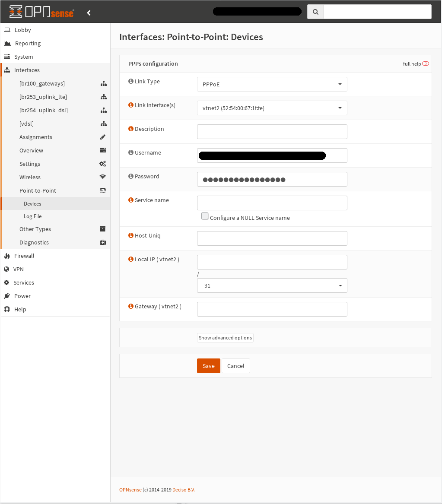This screenshot has height=504, width=442.
Task: Show help for Link interface(s) info icon
Action: 131,105
